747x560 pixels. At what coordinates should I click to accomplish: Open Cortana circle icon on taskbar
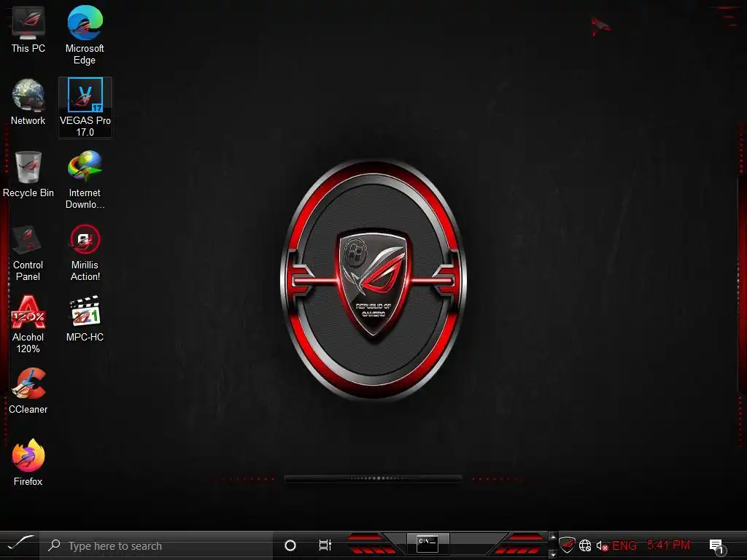(x=290, y=545)
